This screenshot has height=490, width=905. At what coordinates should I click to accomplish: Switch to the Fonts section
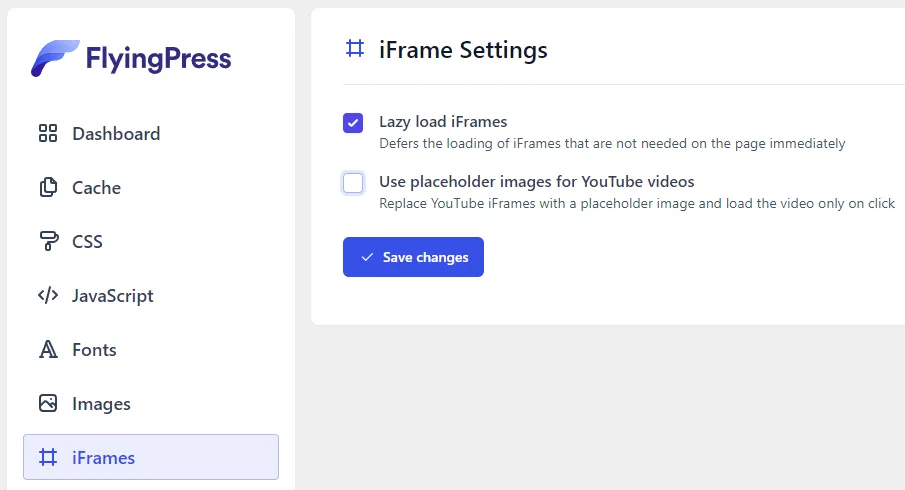[94, 350]
